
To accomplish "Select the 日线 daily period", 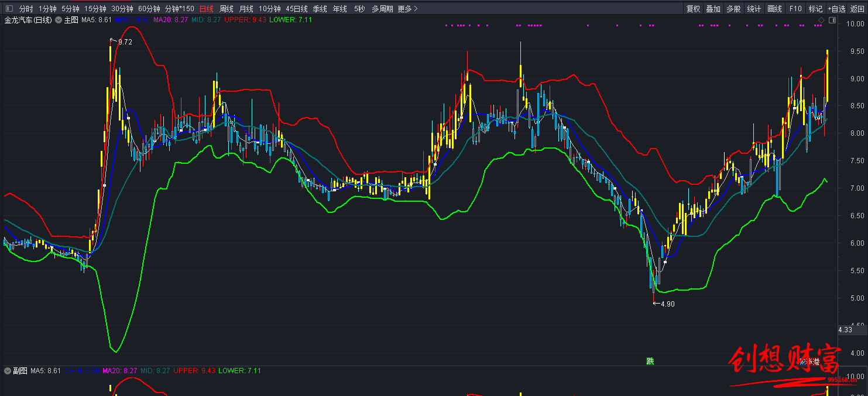I will point(207,9).
